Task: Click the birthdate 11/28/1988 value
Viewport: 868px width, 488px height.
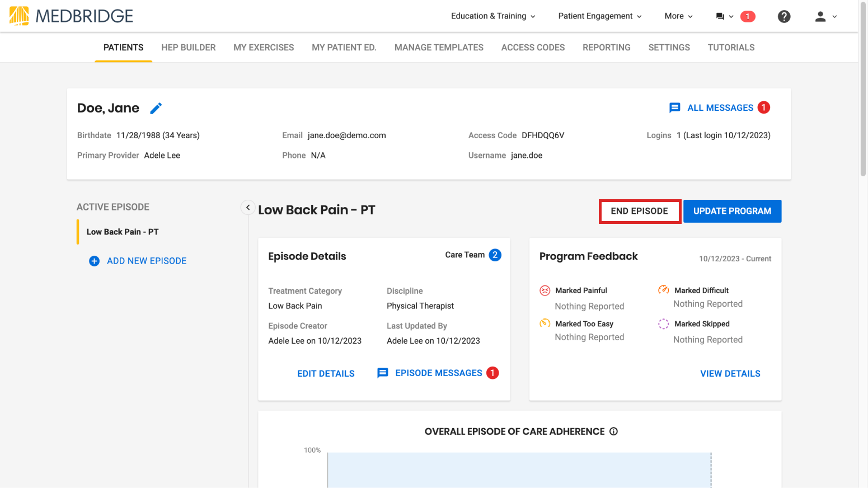Action: (x=158, y=135)
